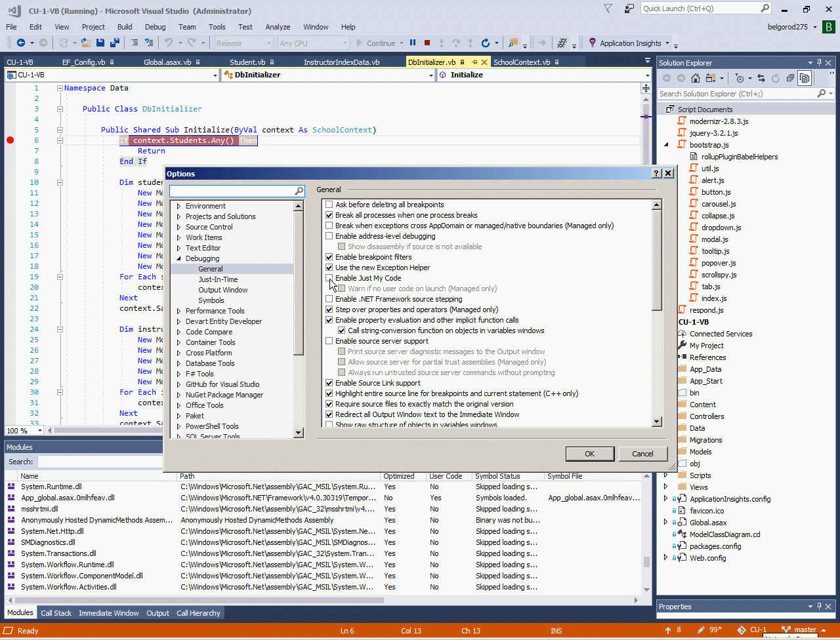Open the Debug menu

(x=155, y=27)
